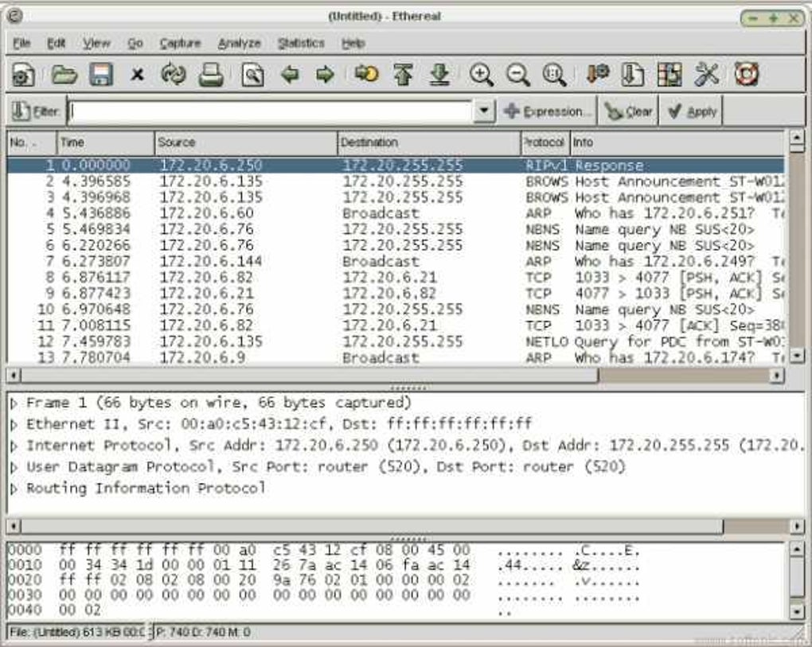812x647 pixels.
Task: Click the Go To Packet icon
Action: tap(366, 75)
